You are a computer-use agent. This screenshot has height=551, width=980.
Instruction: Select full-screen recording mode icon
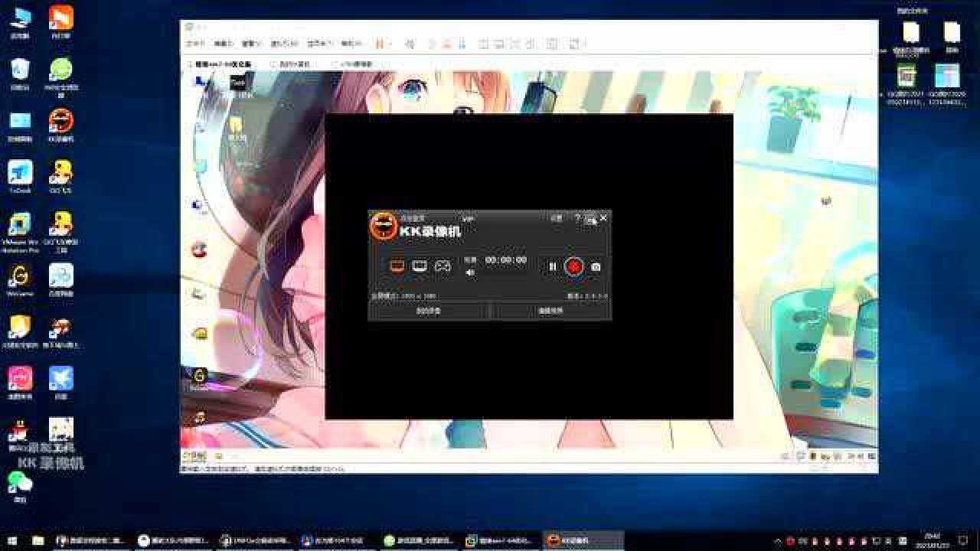397,266
